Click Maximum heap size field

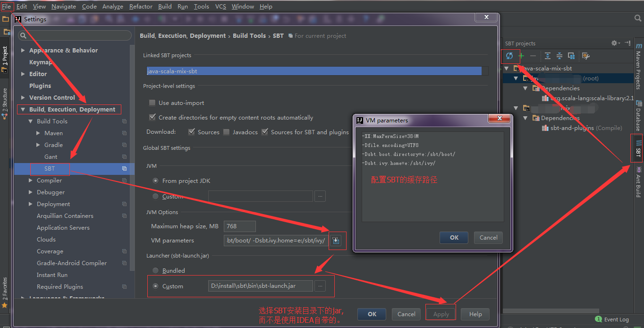click(240, 226)
